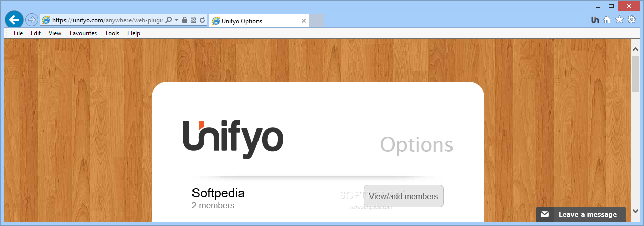The height and width of the screenshot is (226, 644).
Task: Maximize the browser window
Action: 611,6
